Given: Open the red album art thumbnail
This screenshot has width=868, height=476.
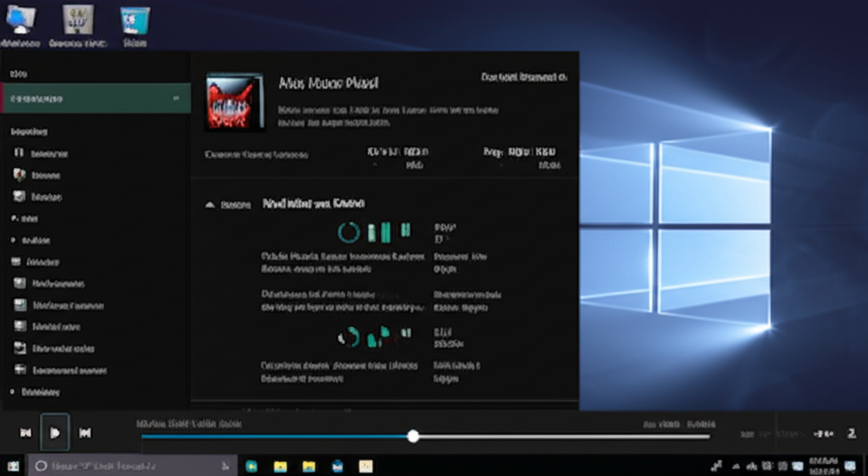Looking at the screenshot, I should click(236, 102).
